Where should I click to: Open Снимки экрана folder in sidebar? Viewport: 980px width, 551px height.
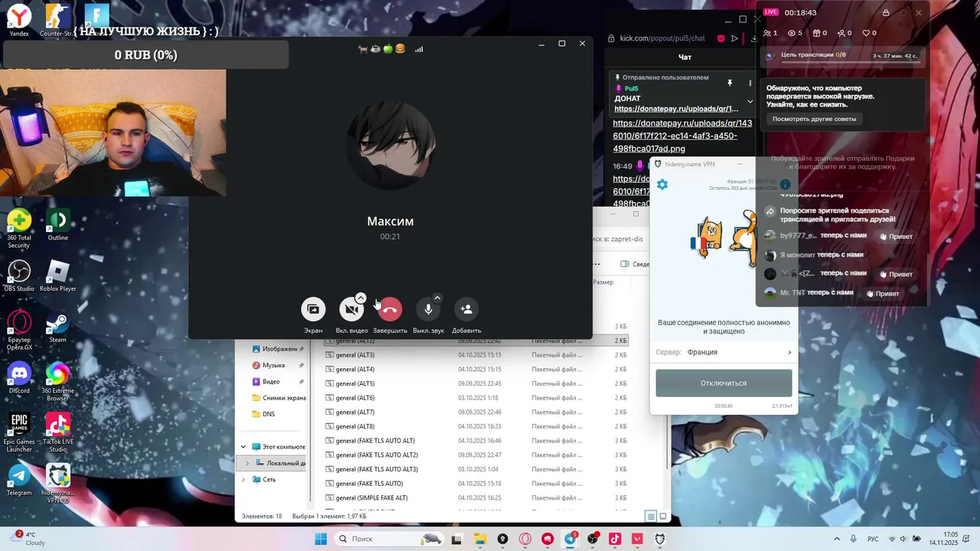[x=279, y=398]
